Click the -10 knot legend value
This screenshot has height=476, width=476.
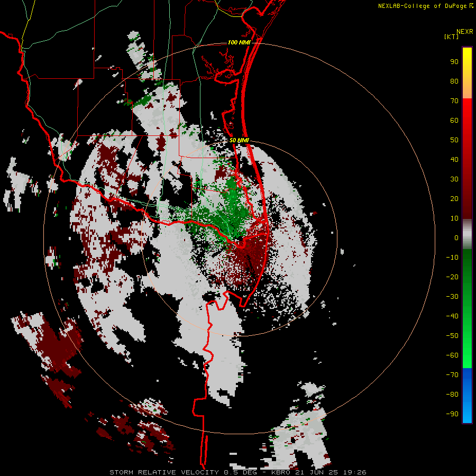click(x=452, y=258)
